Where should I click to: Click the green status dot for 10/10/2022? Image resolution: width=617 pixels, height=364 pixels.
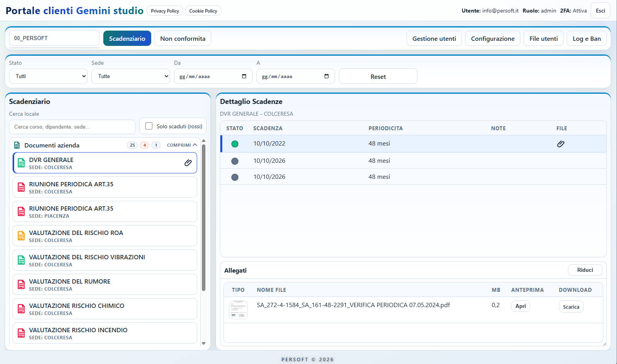[235, 144]
